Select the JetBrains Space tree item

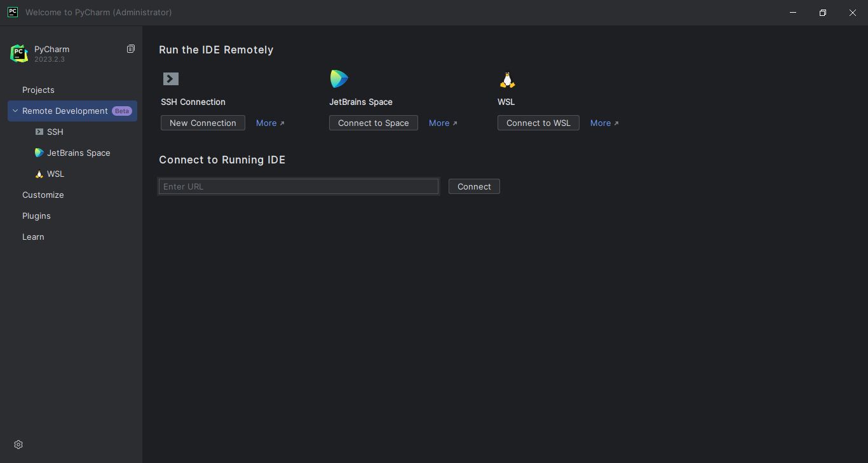72,153
